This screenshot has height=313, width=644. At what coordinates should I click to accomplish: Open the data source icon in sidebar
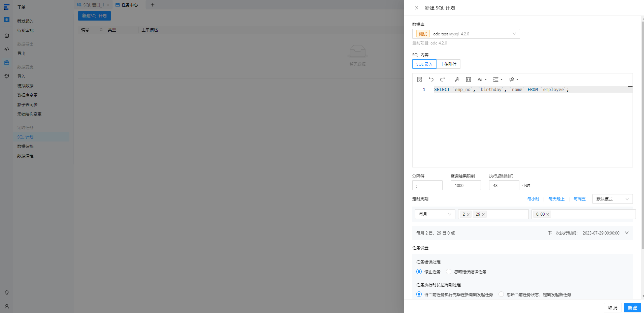pos(7,36)
